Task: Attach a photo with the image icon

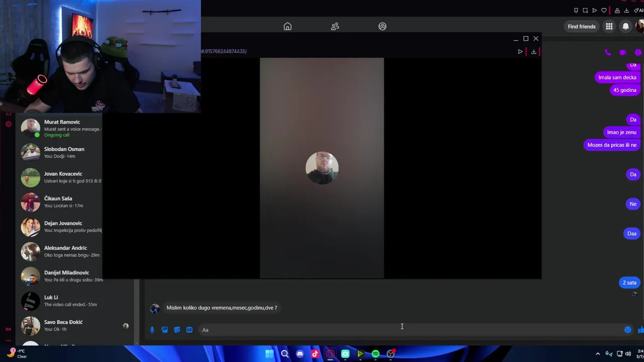Action: (x=165, y=330)
